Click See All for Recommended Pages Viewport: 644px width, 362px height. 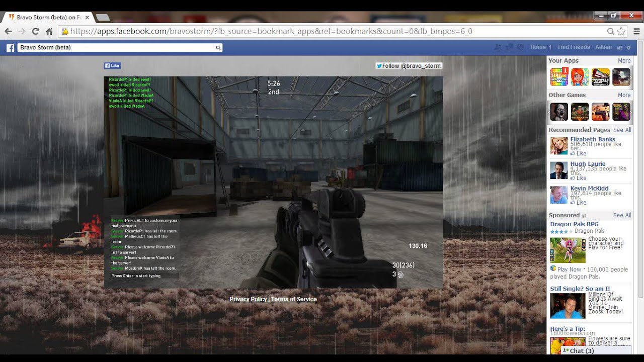pos(622,130)
